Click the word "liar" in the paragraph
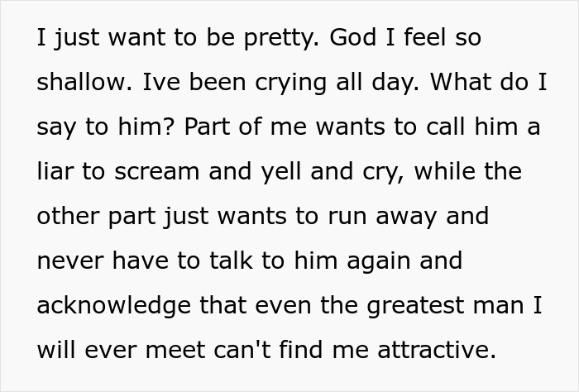The width and height of the screenshot is (579, 392). point(56,173)
